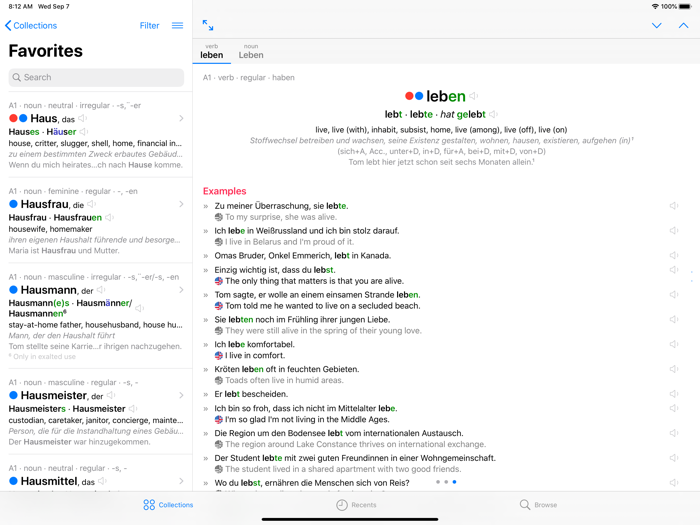
Task: Select the Hausmeister, der headword
Action: point(62,395)
